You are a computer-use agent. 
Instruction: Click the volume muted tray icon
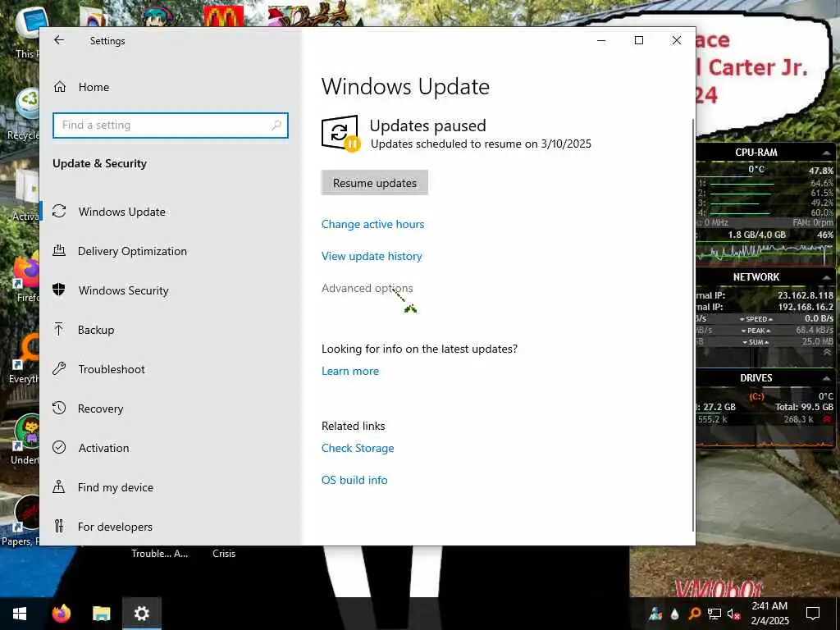(x=733, y=614)
